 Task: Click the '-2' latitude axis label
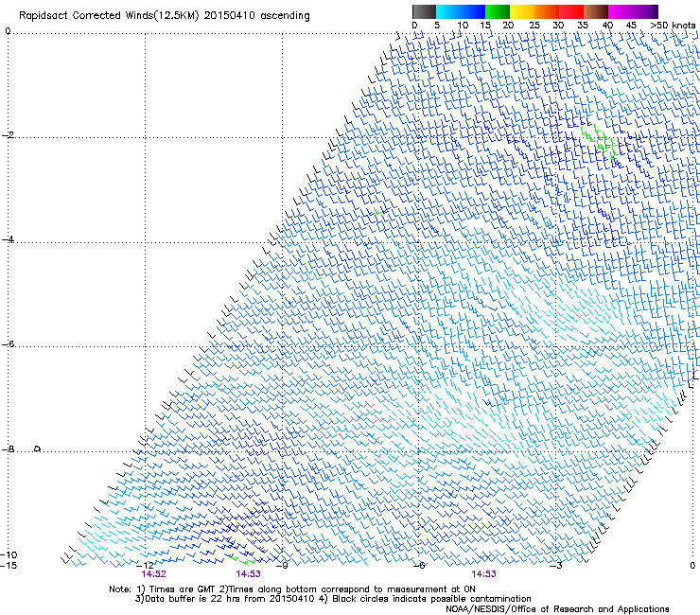point(8,135)
